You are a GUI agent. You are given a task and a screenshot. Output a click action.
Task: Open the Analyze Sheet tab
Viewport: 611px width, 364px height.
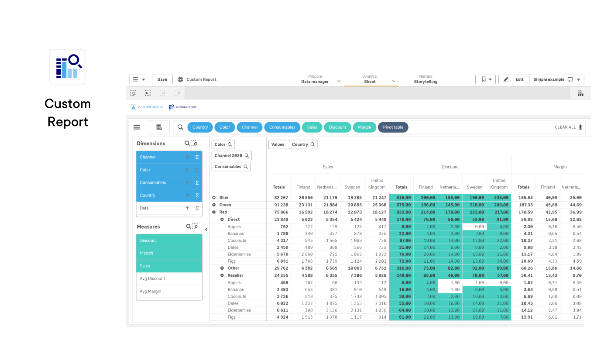click(x=370, y=79)
